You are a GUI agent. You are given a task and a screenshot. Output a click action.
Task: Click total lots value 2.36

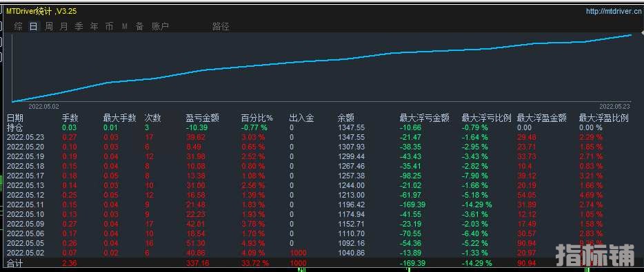[69, 263]
